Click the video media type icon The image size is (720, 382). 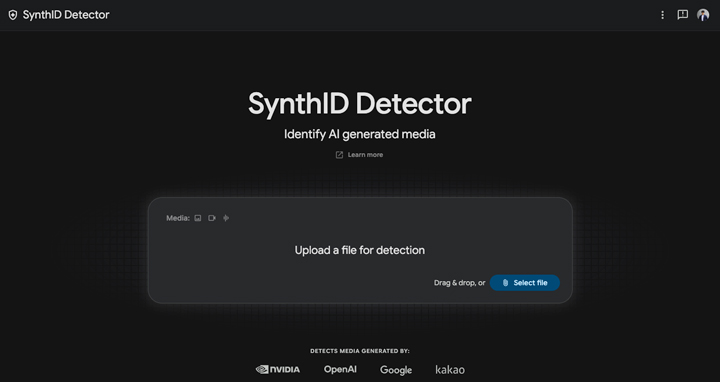point(212,218)
